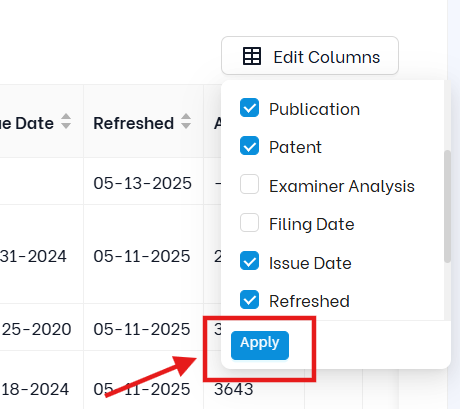
Task: Click the down sort arrow on Issue Date column
Action: (x=66, y=126)
